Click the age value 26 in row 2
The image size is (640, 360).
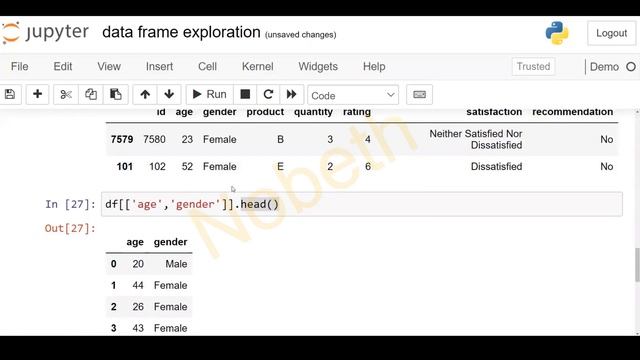point(138,307)
